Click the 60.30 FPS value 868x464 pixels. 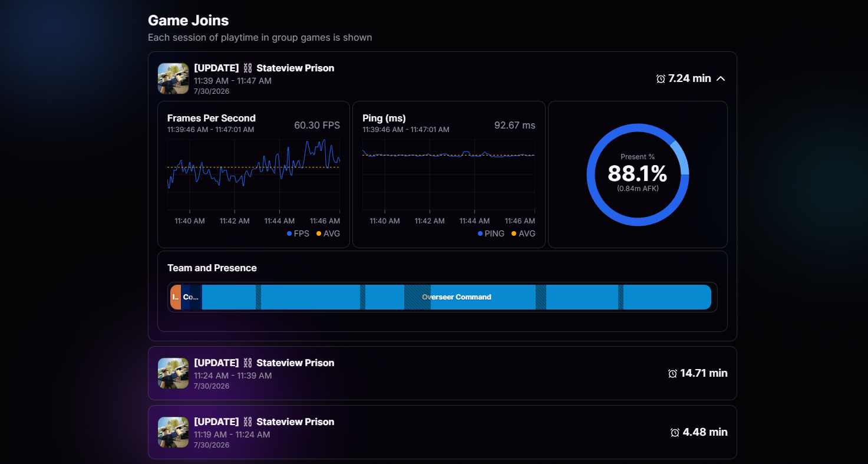coord(317,125)
